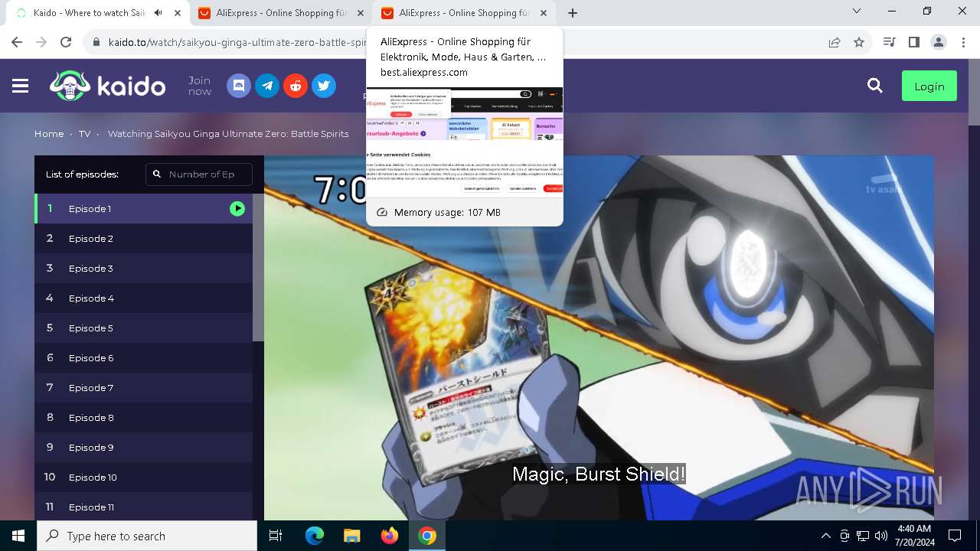
Task: Click the episode list scrollbar
Action: click(258, 267)
